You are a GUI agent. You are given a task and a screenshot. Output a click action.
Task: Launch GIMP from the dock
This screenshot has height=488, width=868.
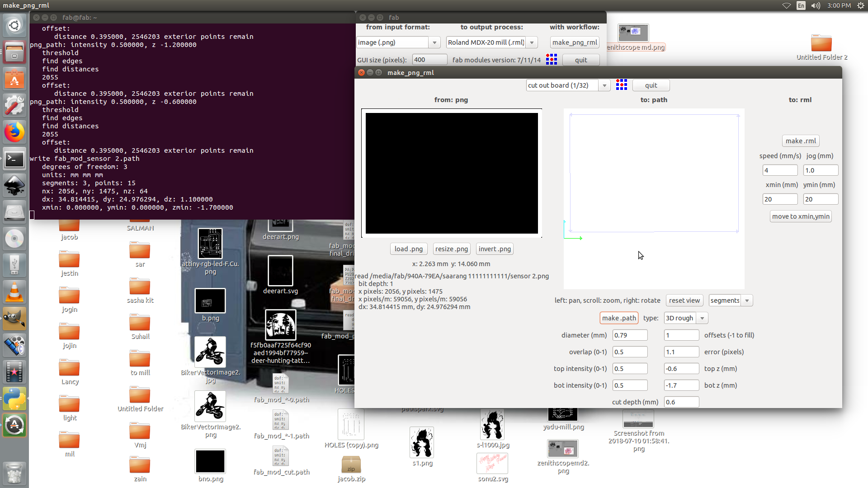point(14,319)
